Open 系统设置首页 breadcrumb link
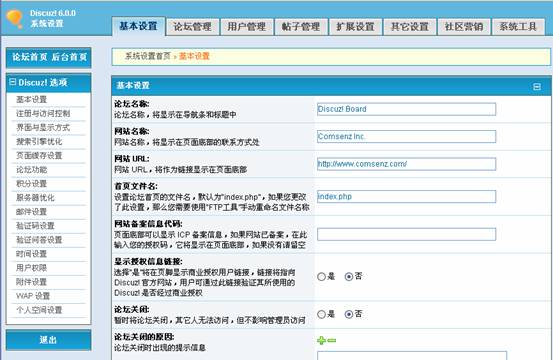This screenshot has width=553, height=360. pyautogui.click(x=148, y=56)
